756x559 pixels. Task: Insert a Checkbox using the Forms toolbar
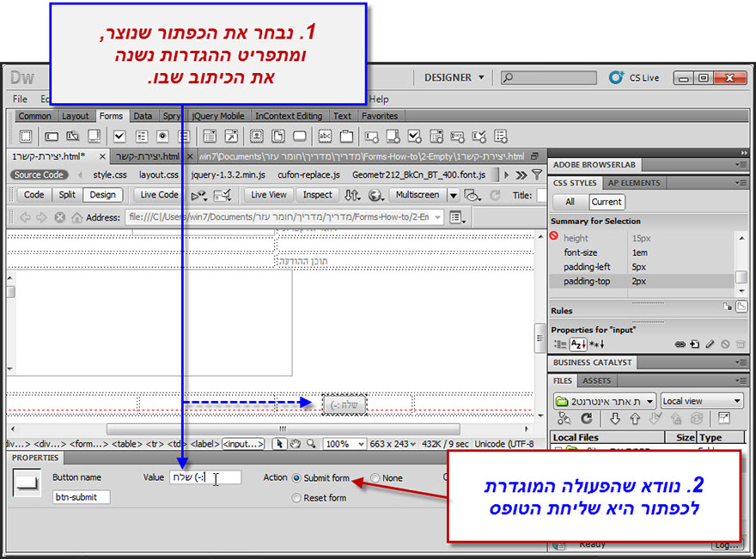tap(119, 136)
